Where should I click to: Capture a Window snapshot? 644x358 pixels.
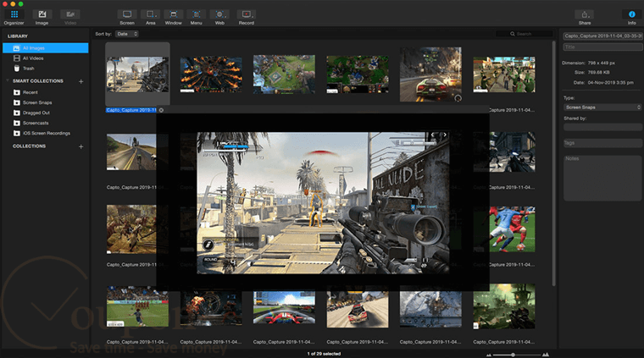pos(174,17)
